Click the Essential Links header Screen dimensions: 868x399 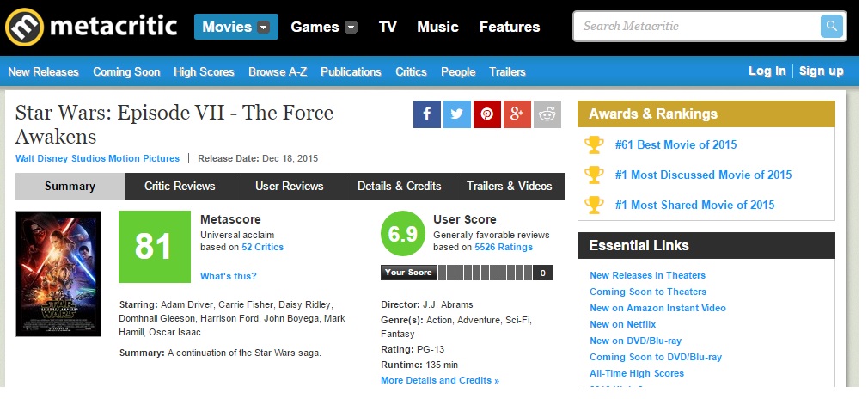coord(706,245)
